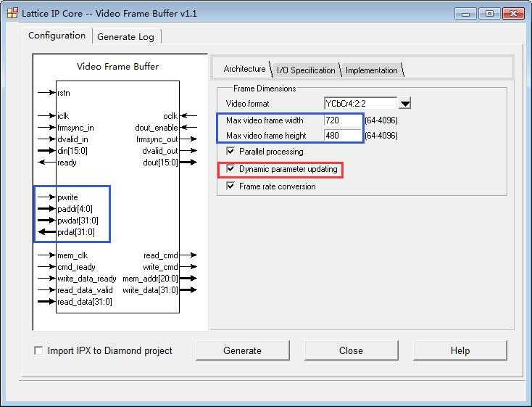Switch to the Implementation tab
532x407 pixels.
372,70
